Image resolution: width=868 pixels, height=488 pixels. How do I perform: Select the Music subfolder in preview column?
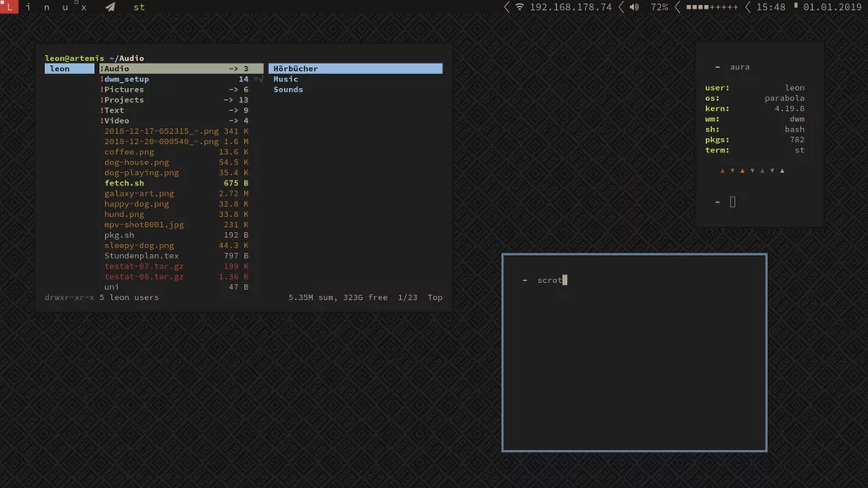point(286,80)
